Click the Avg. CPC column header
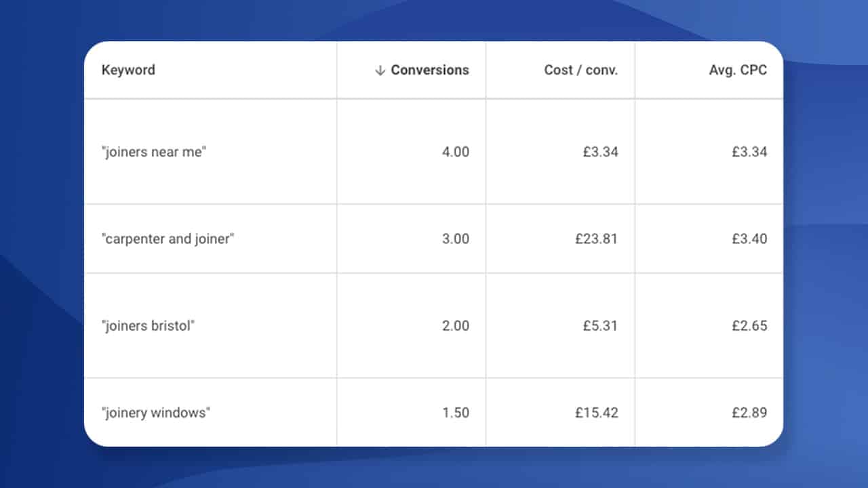The image size is (868, 488). (x=738, y=70)
